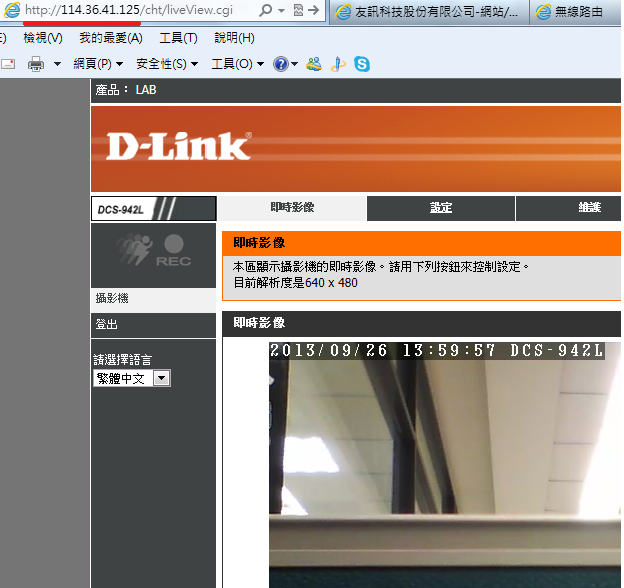Open the 安全性(S) command bar dropdown
The width and height of the screenshot is (624, 588).
[167, 64]
